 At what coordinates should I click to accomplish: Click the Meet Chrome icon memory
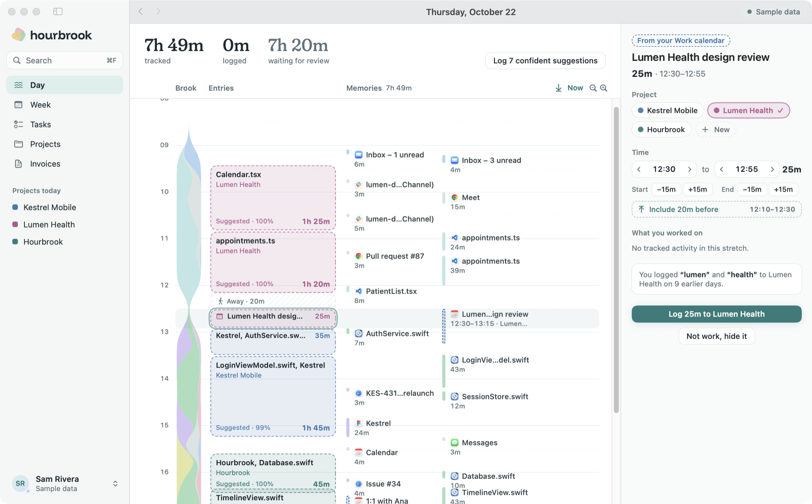tap(455, 197)
